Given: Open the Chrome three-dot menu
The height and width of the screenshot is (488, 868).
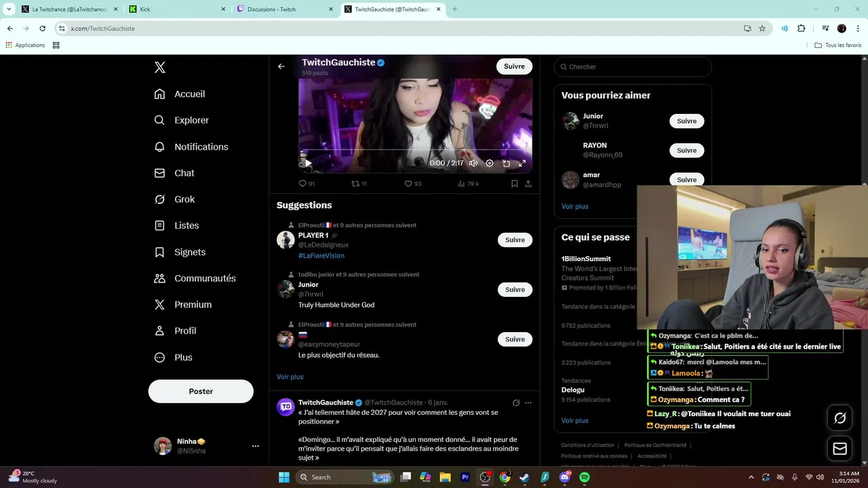Looking at the screenshot, I should coord(859,28).
